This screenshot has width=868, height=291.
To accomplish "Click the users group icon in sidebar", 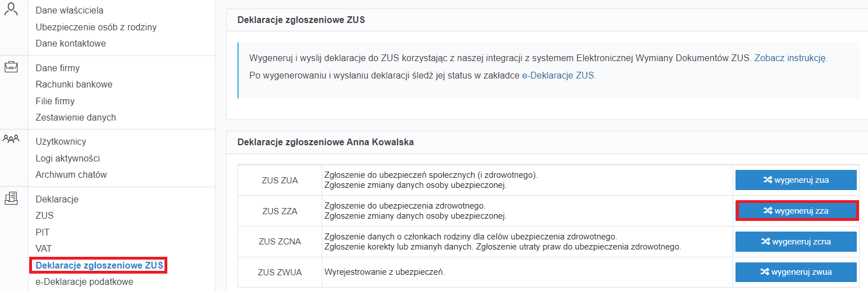I will pyautogui.click(x=11, y=138).
